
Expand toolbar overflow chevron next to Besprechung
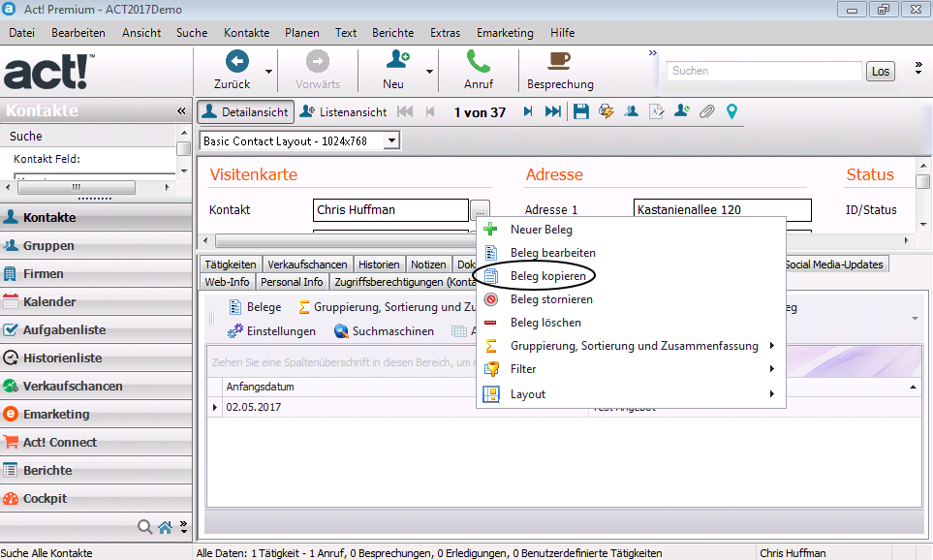(653, 53)
